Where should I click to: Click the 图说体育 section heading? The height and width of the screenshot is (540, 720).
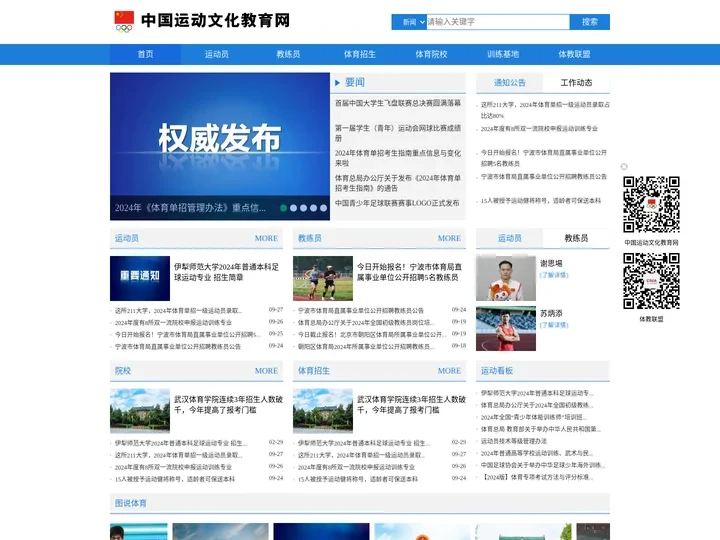point(131,503)
